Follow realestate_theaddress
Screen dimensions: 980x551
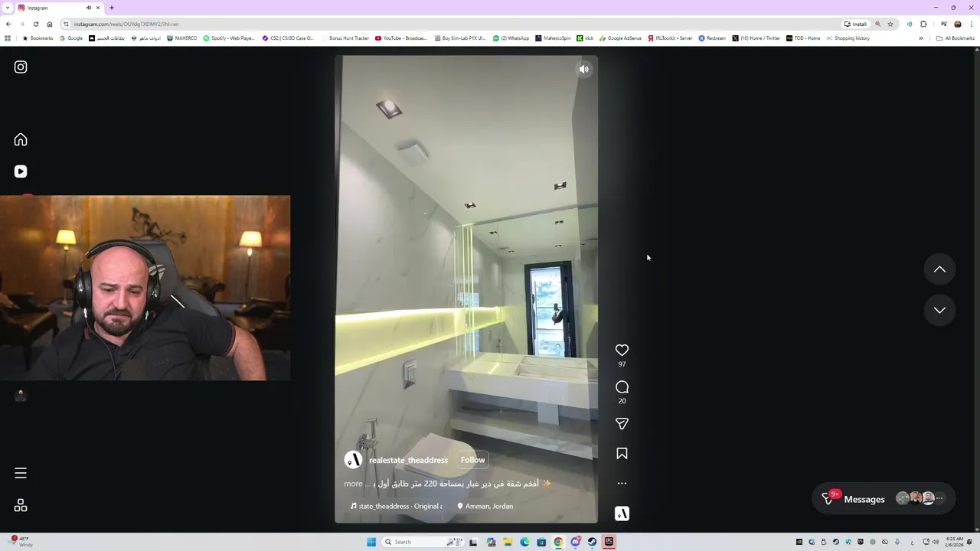pos(473,460)
